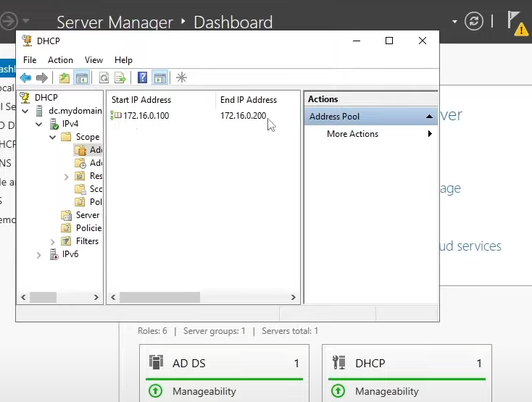
Task: Open the help question mark icon
Action: [143, 78]
